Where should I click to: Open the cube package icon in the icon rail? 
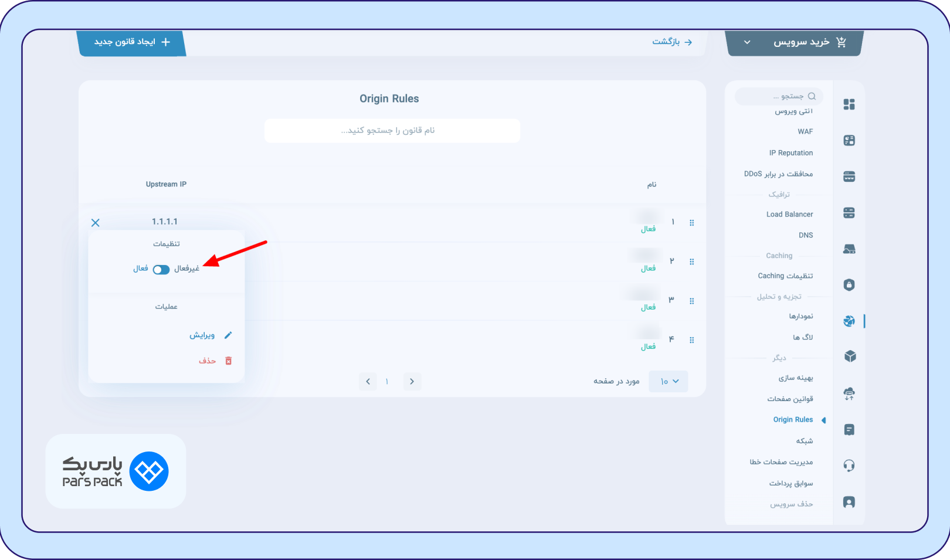849,356
